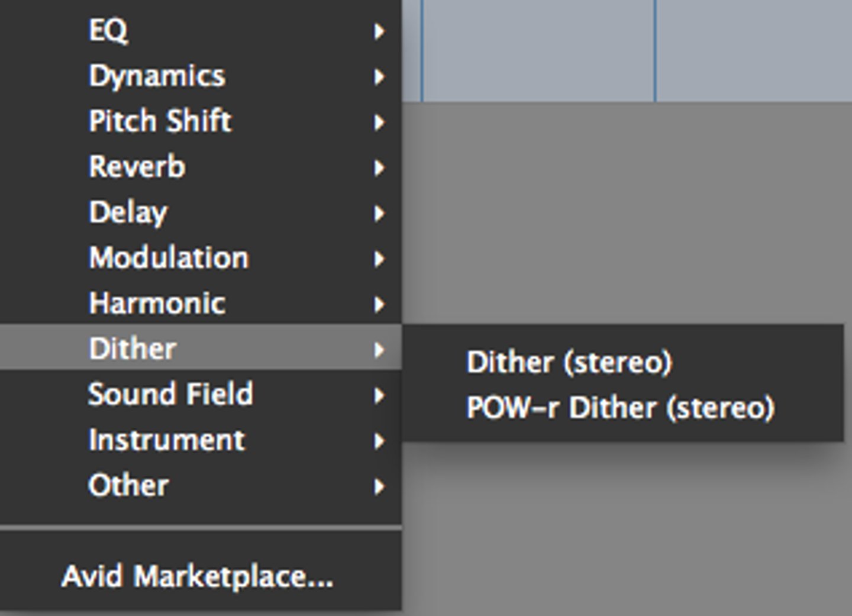Click the Dynamics submenu arrow

(x=379, y=76)
